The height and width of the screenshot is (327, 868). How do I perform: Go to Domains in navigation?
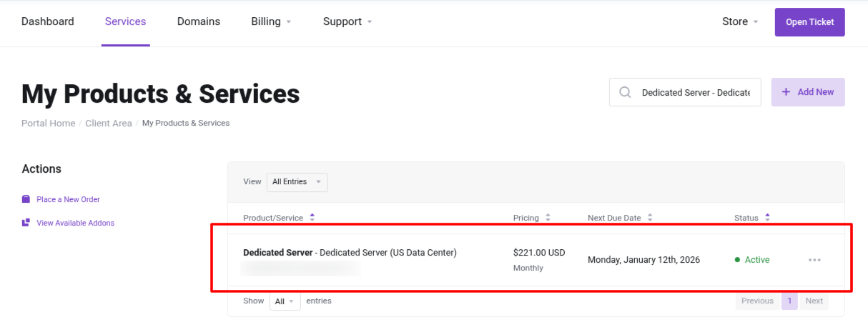pos(199,21)
